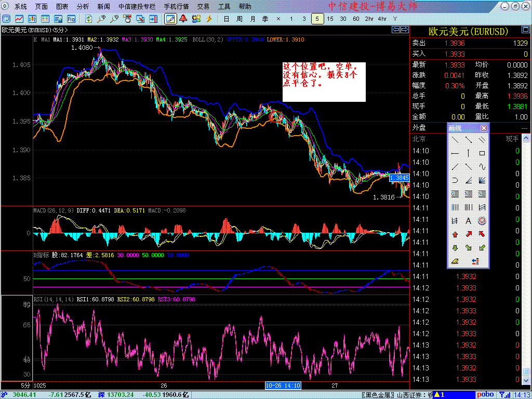Click the 1.3845 price label on chart
The image size is (532, 399).
coord(400,178)
